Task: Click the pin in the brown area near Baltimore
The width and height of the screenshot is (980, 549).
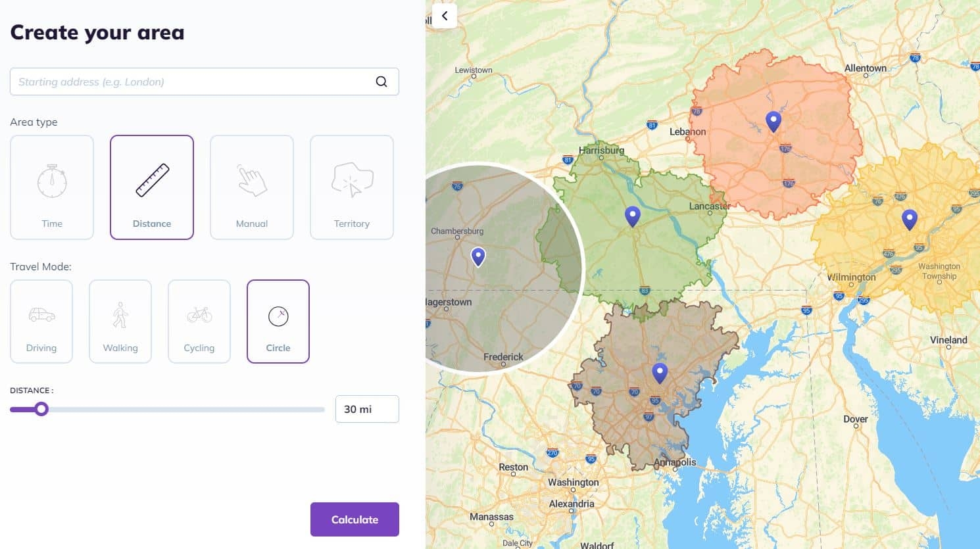Action: (660, 372)
